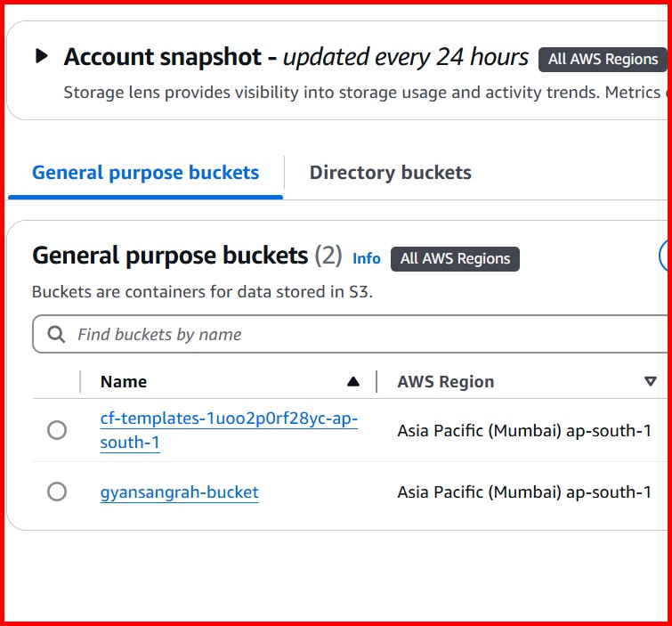Viewport: 672px width, 626px height.
Task: Sort by Name ascending arrow
Action: pos(353,381)
